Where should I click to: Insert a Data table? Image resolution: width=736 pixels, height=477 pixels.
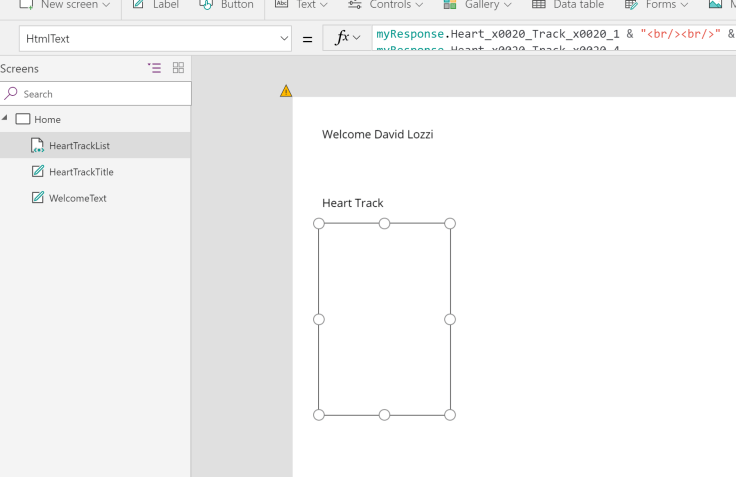click(x=567, y=5)
